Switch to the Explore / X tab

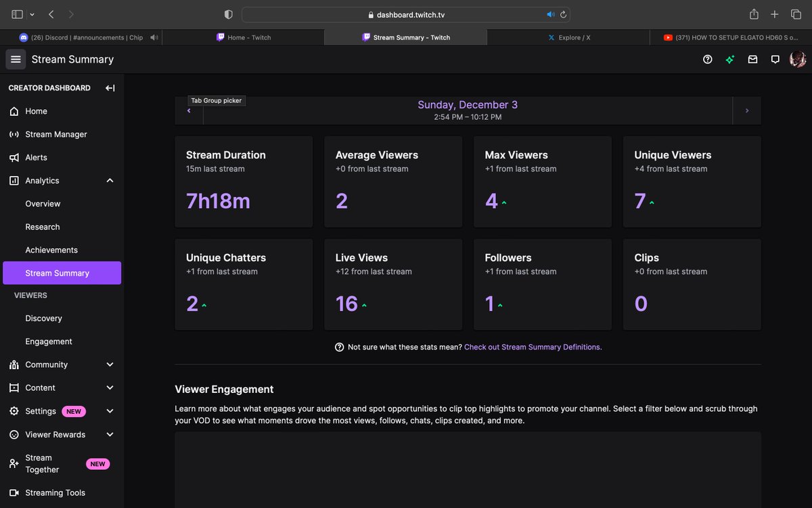tap(568, 38)
